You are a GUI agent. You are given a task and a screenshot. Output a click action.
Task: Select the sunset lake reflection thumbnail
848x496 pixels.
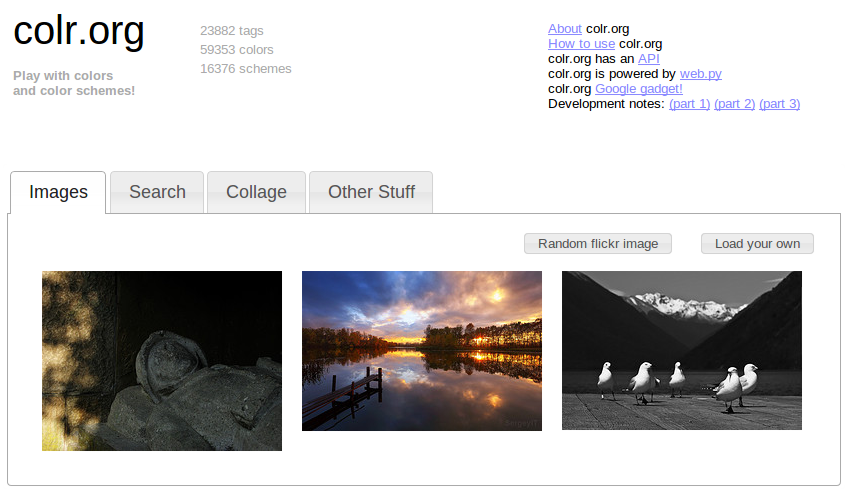tap(422, 351)
